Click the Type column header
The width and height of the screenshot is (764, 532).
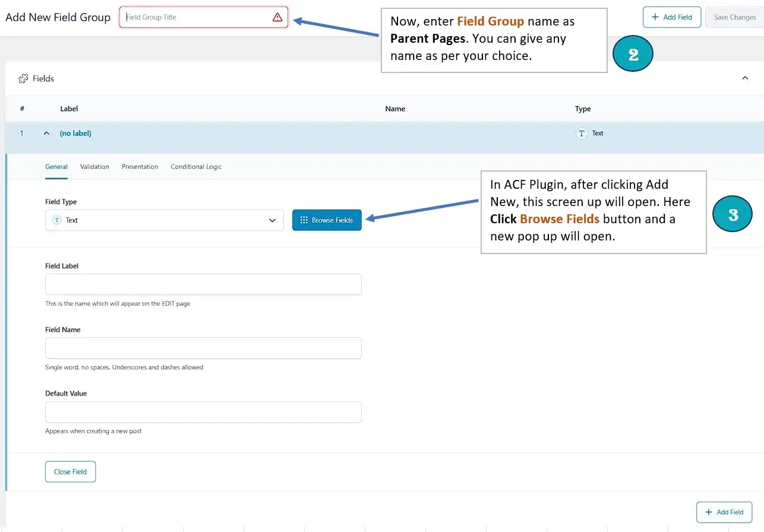point(583,109)
